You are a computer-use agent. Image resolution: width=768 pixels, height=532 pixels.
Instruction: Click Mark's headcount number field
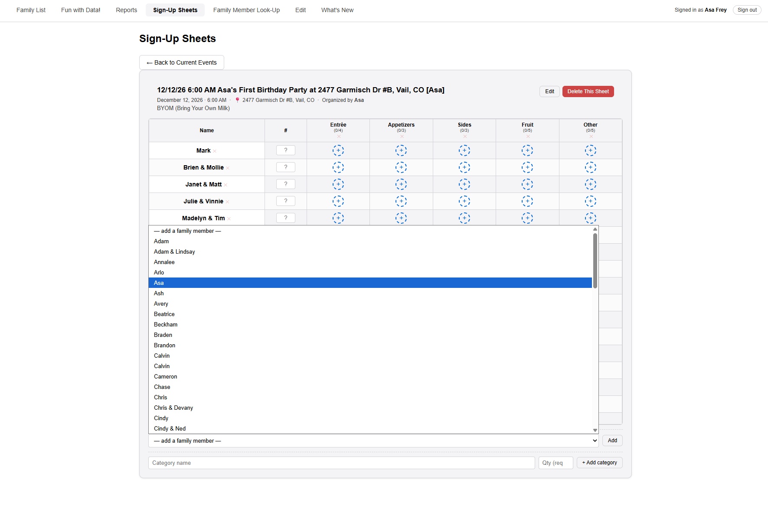286,150
